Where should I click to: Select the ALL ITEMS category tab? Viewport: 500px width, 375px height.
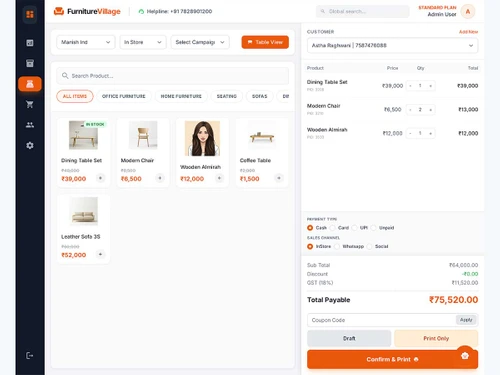75,96
